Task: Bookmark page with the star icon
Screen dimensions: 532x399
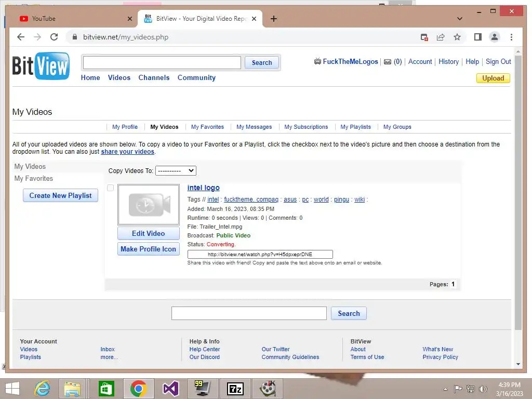Action: 457,37
